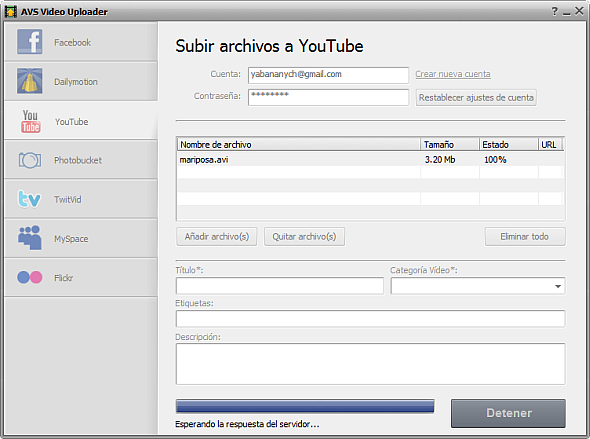
Task: Switch to the MySpace tab label
Action: pyautogui.click(x=71, y=239)
